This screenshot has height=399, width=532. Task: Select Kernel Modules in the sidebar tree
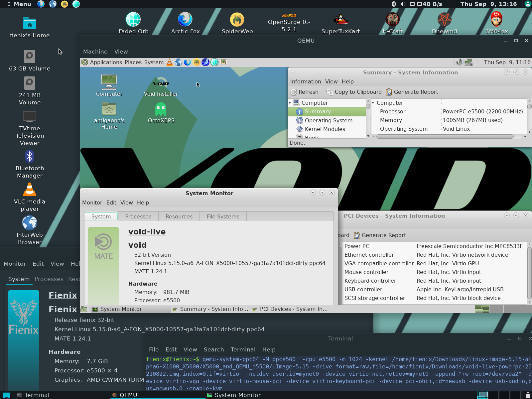pos(328,129)
